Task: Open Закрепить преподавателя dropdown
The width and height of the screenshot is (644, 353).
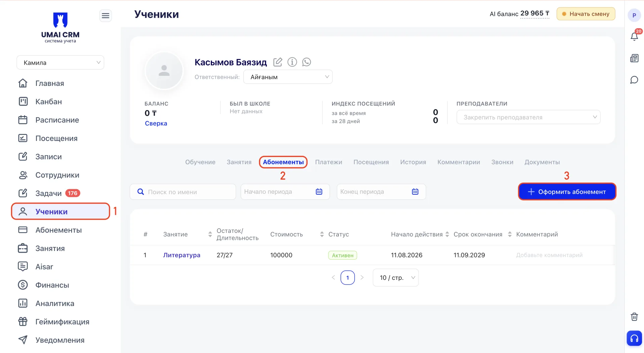Action: click(x=528, y=117)
